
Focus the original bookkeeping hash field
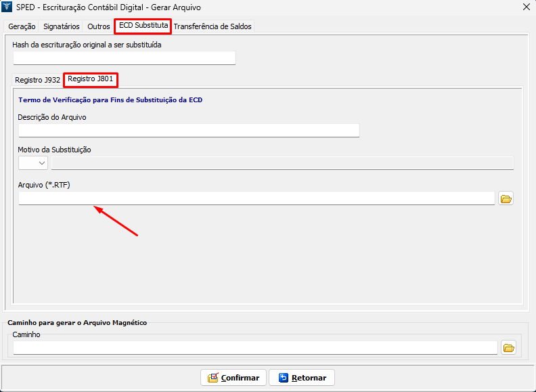124,58
